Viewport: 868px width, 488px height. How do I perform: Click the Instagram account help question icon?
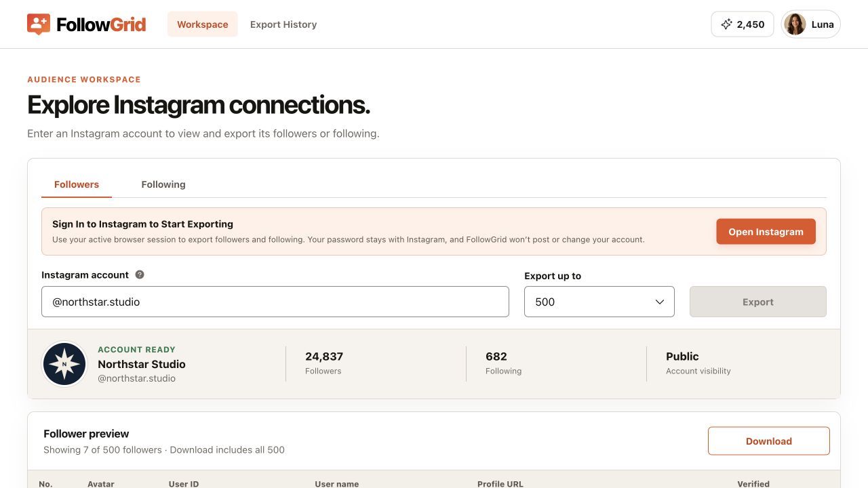point(140,274)
